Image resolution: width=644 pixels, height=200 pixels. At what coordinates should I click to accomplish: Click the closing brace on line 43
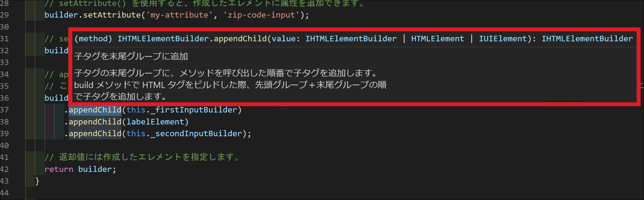coord(37,181)
